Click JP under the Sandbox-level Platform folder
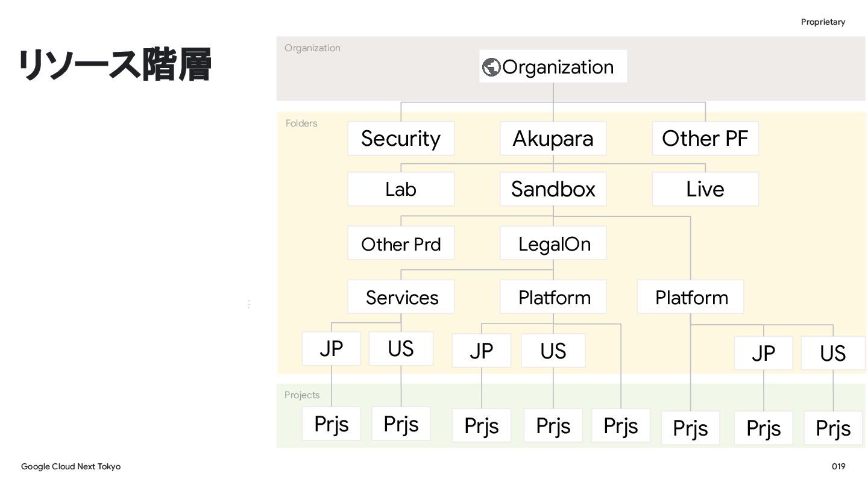 764,353
